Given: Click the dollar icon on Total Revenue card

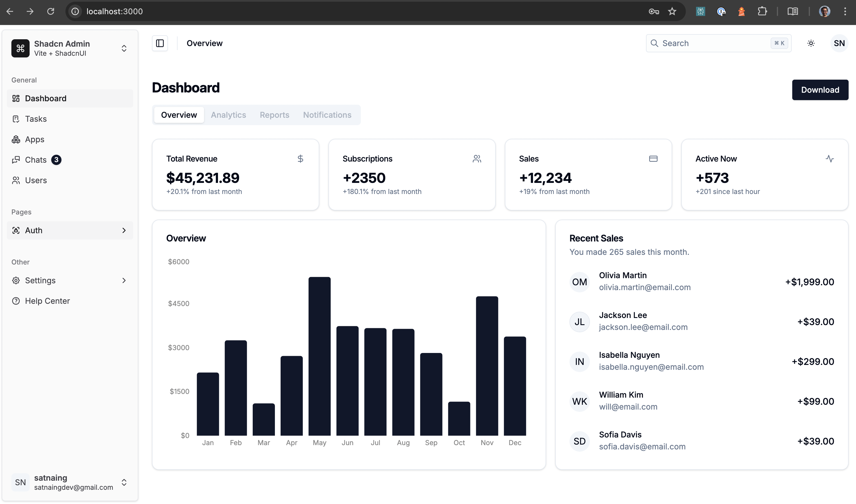Looking at the screenshot, I should pos(300,158).
